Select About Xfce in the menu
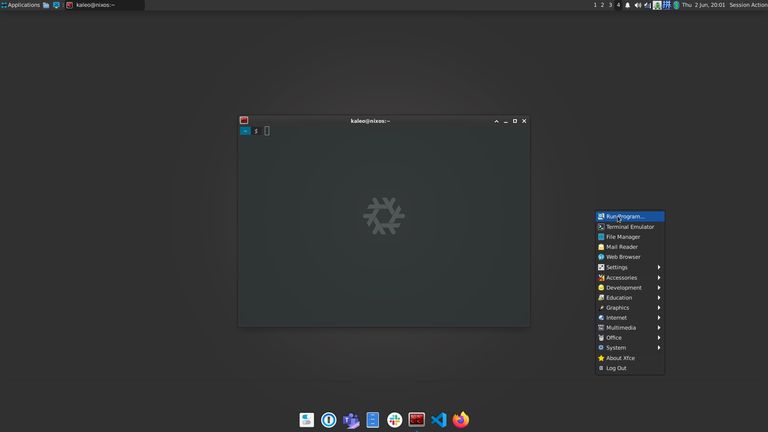 tap(630, 358)
